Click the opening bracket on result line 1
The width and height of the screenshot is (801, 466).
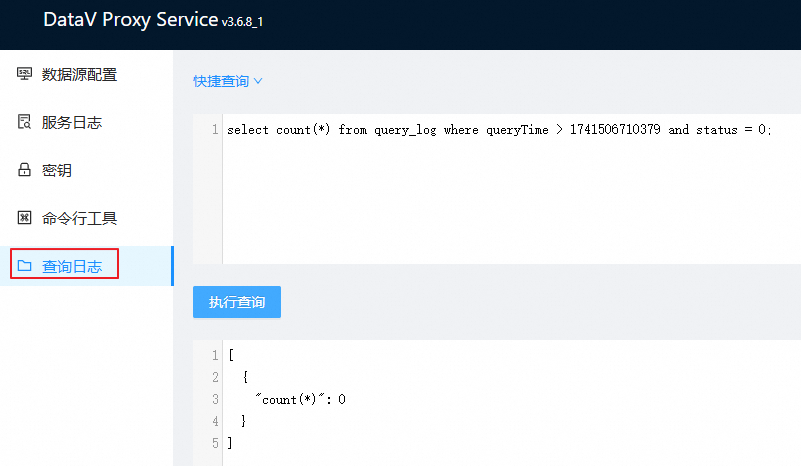tap(231, 355)
